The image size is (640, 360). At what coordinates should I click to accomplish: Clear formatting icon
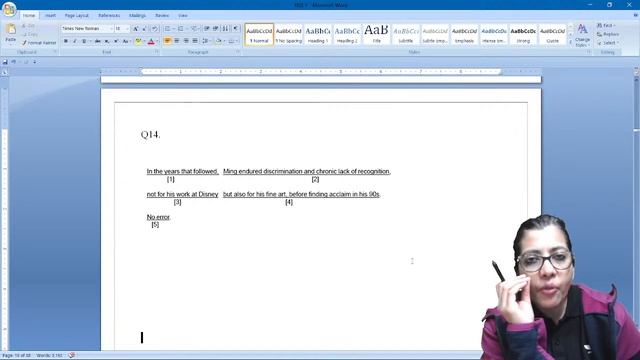click(x=154, y=29)
